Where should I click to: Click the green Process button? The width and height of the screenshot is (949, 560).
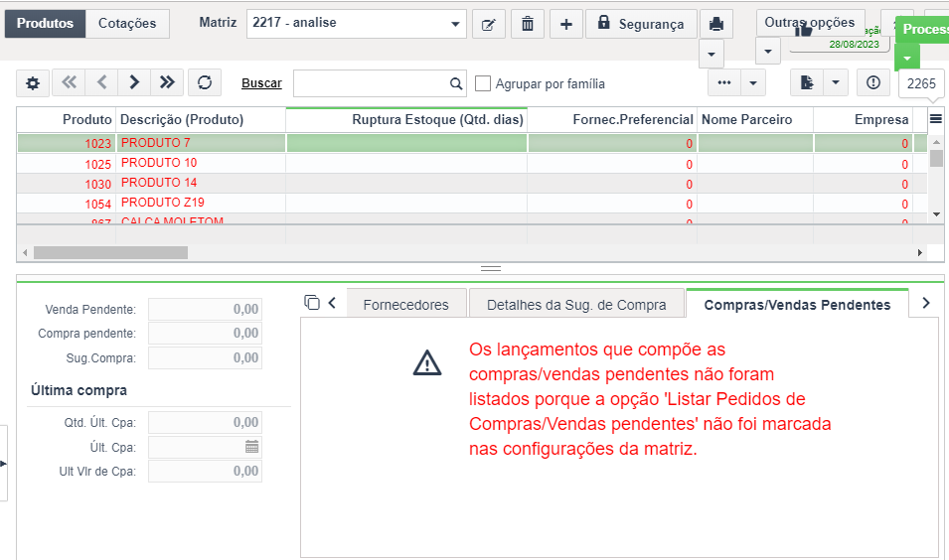922,29
